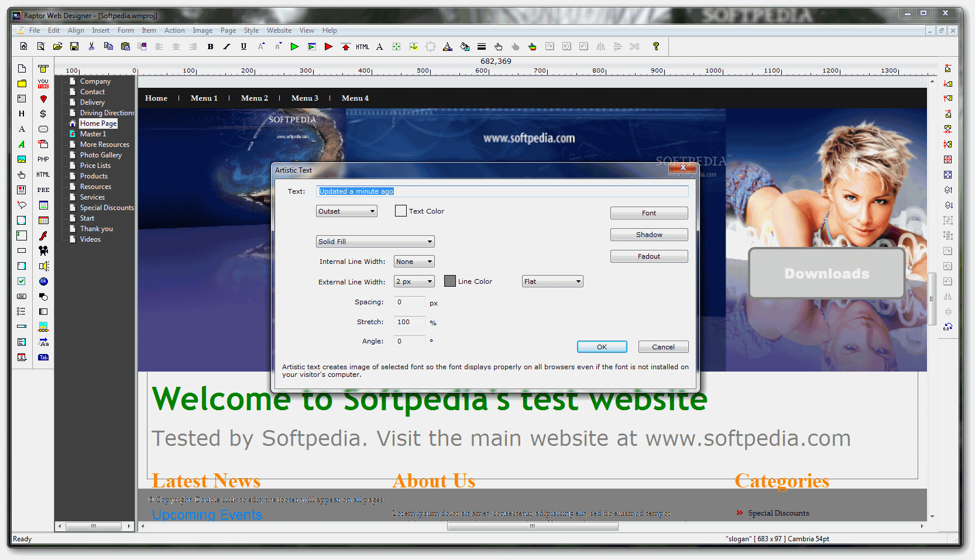Viewport: 975px width, 560px height.
Task: Click the Stretch percentage field
Action: (410, 322)
